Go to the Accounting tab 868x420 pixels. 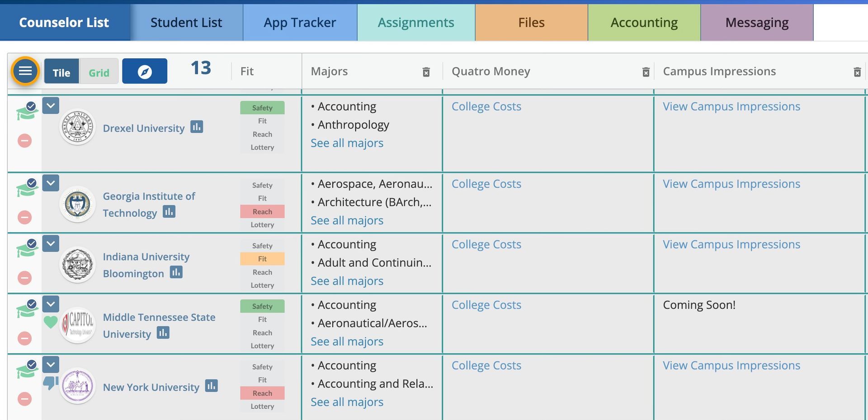(x=644, y=23)
